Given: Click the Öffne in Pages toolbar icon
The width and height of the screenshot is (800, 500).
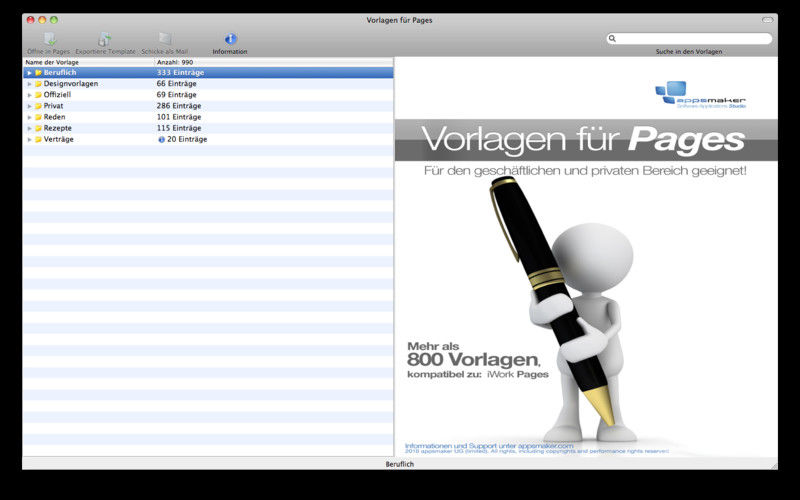Looking at the screenshot, I should click(49, 39).
